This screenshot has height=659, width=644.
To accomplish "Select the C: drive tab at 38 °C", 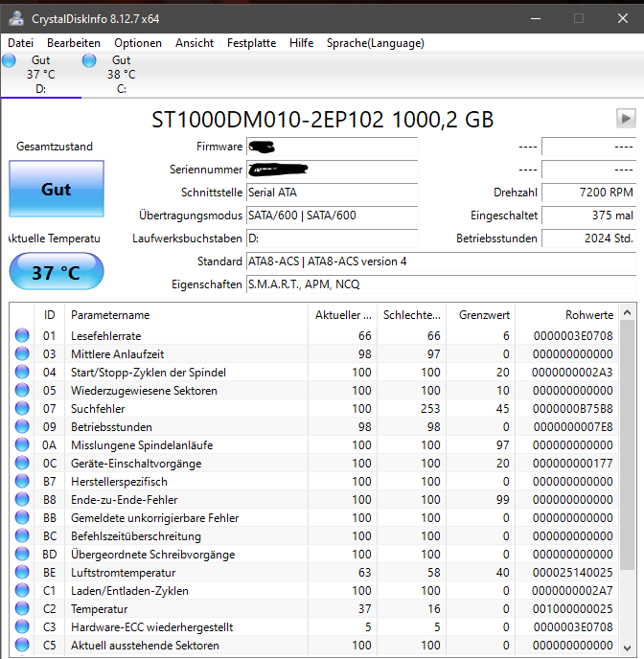I will pyautogui.click(x=121, y=75).
